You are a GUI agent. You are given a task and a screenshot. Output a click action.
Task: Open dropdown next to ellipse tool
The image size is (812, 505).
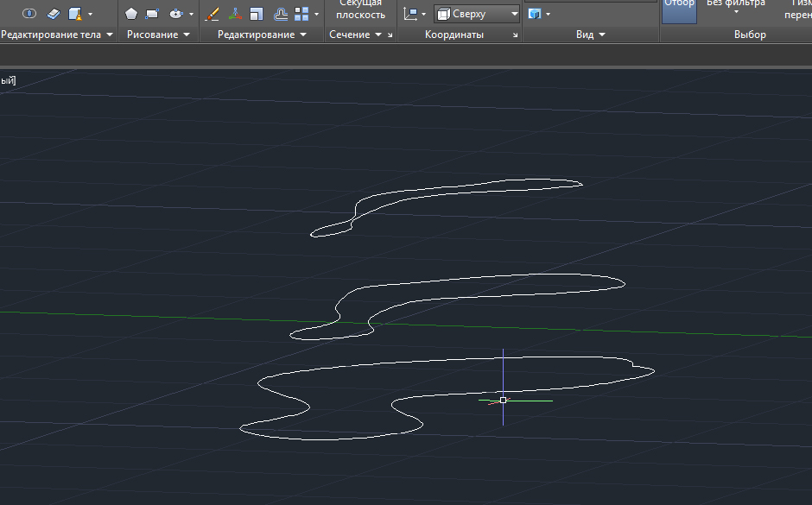[x=191, y=14]
